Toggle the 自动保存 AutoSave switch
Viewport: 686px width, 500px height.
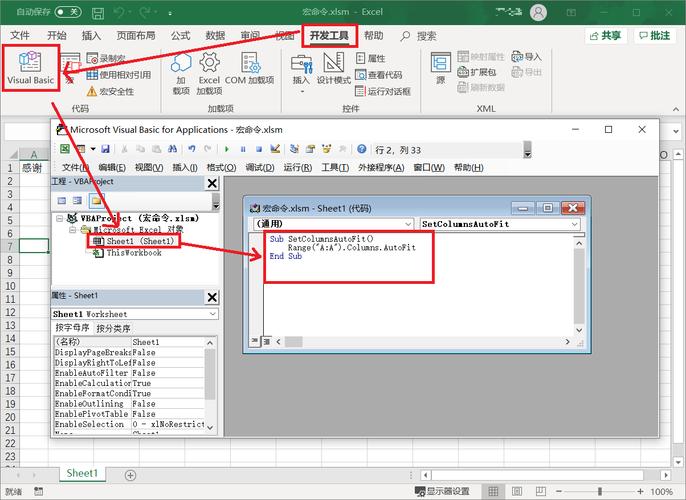click(68, 12)
